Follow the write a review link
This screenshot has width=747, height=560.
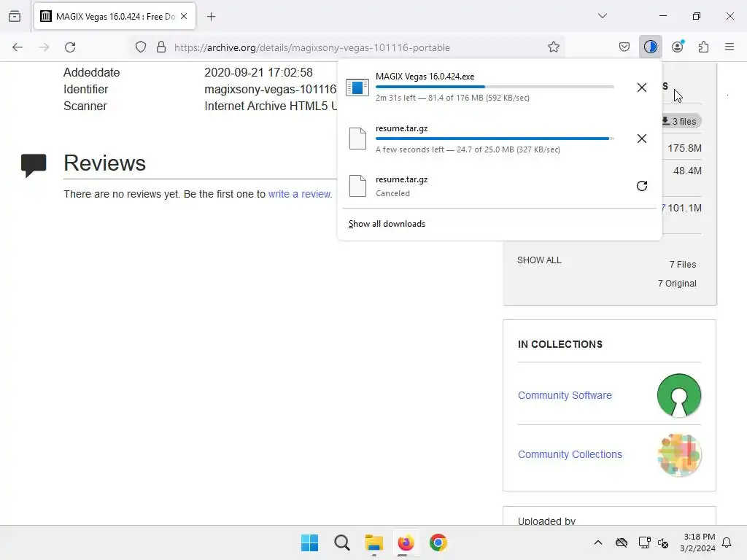click(x=300, y=194)
